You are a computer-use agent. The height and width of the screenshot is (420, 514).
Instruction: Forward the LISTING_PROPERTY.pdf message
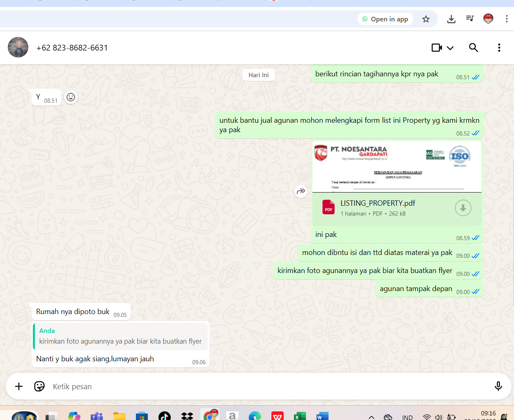301,191
